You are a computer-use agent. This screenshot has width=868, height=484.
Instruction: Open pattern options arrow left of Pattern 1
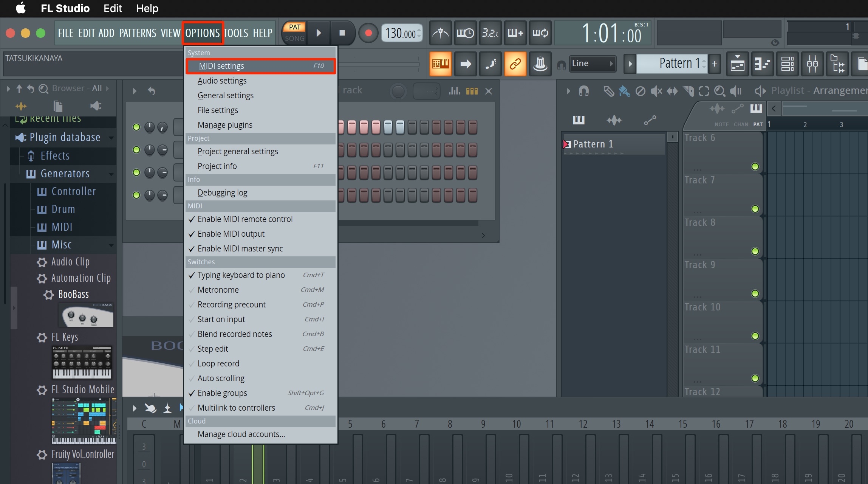(x=630, y=64)
